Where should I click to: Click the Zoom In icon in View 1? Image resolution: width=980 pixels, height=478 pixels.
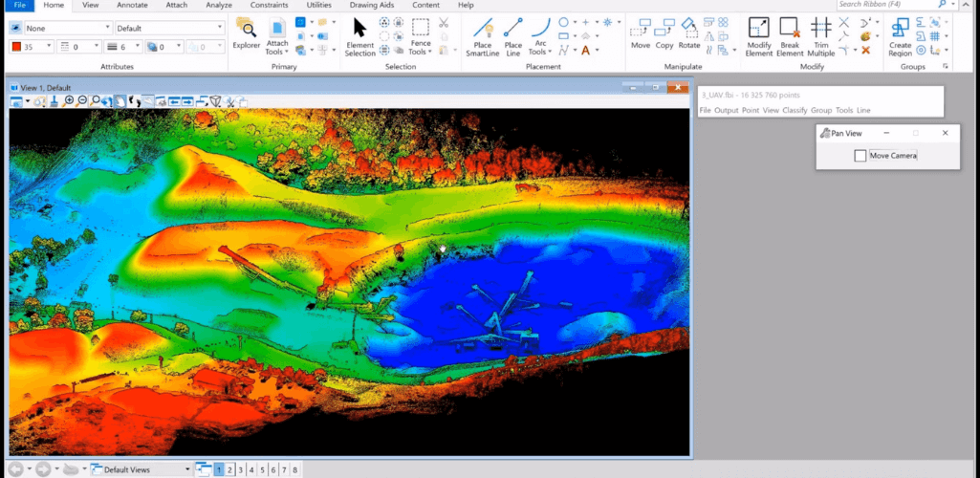[x=69, y=100]
